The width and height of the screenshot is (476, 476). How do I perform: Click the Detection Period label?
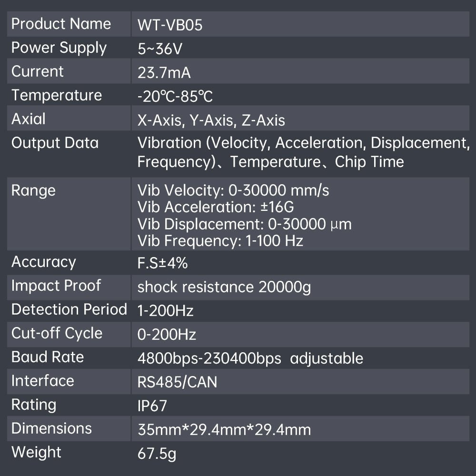coord(69,309)
